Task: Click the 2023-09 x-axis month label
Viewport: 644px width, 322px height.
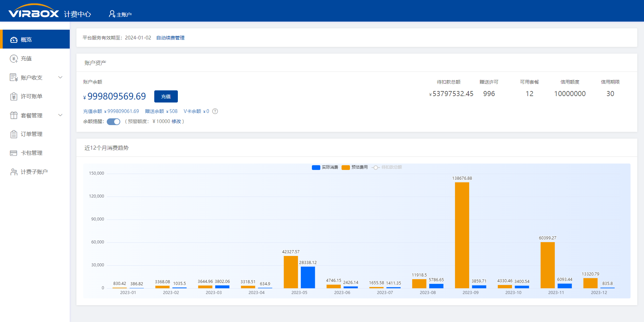Action: click(471, 293)
